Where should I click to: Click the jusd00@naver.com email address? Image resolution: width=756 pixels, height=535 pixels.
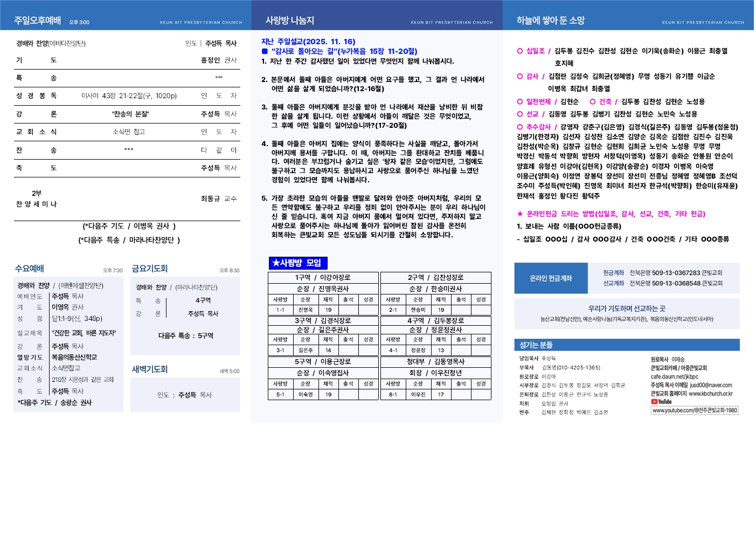point(711,385)
